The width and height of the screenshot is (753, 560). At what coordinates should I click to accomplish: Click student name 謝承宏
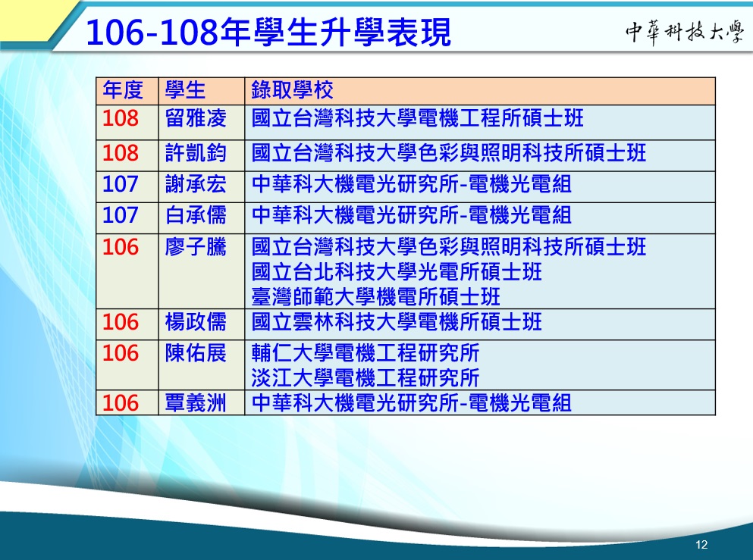point(196,184)
